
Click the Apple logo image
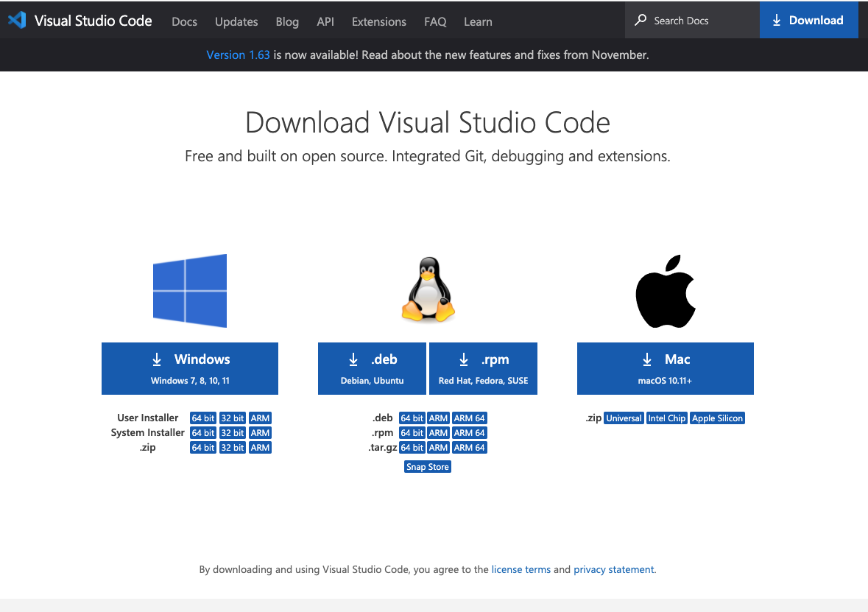[666, 292]
